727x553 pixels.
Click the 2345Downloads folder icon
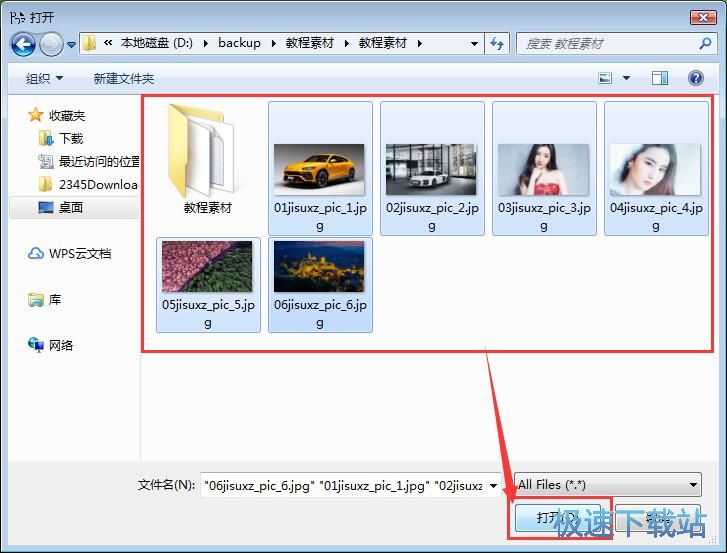click(x=45, y=184)
